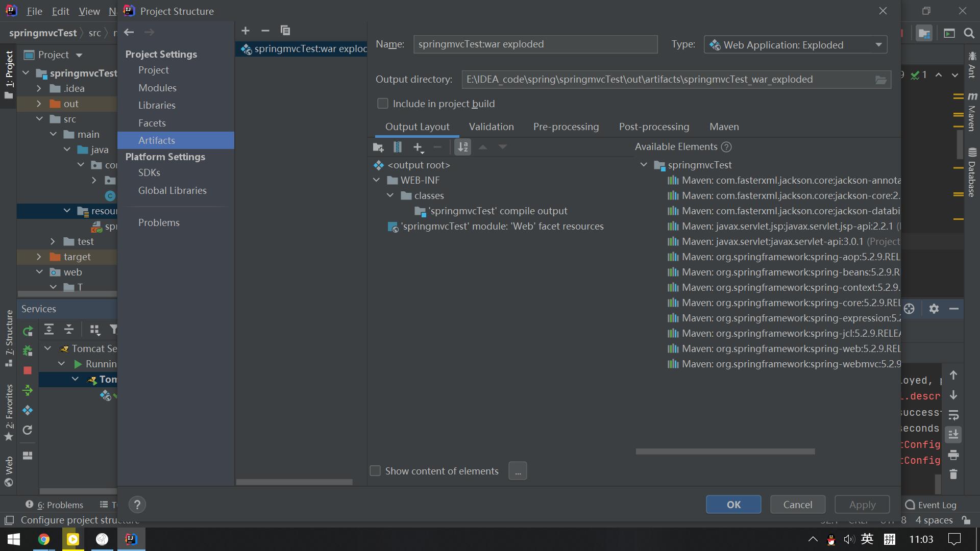Check Show content of elements
980x551 pixels.
pos(375,471)
